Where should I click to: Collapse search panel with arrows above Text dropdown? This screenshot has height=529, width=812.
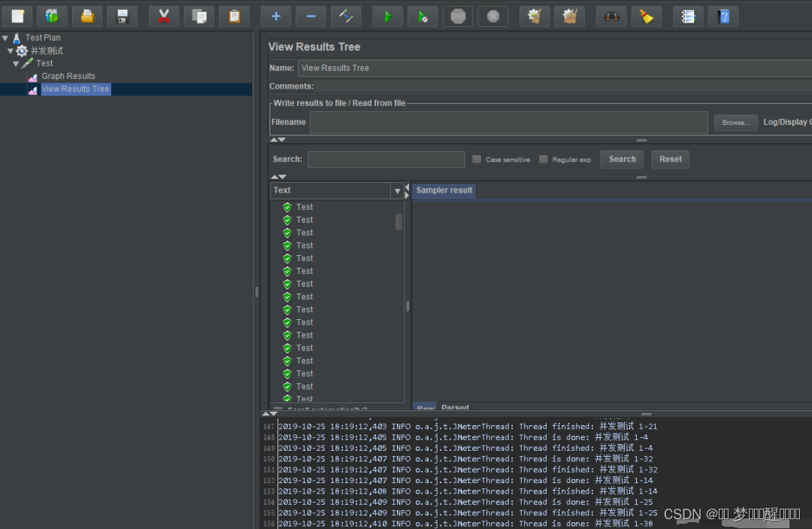click(x=278, y=177)
